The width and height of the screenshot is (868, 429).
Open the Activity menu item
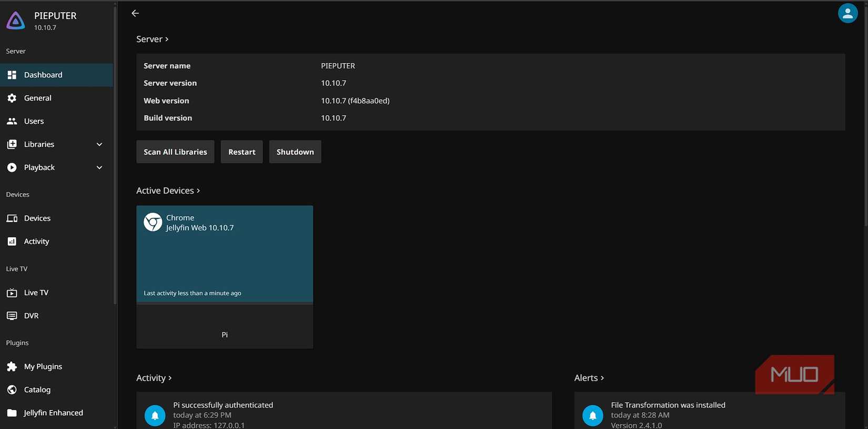(56, 242)
